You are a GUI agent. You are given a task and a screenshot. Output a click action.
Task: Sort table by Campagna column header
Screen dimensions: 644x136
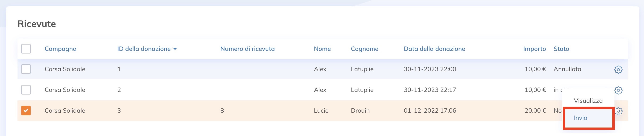(x=60, y=49)
